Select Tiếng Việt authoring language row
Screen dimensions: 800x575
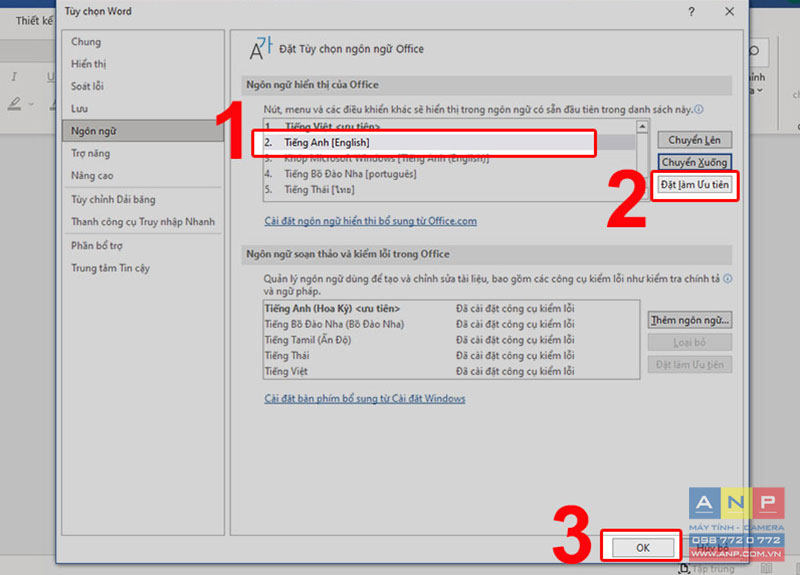(x=451, y=371)
